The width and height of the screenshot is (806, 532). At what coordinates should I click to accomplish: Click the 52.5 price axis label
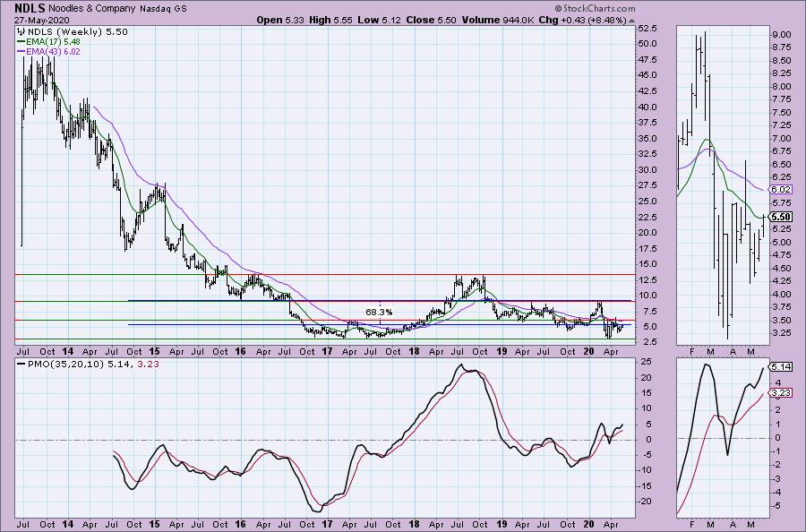647,29
